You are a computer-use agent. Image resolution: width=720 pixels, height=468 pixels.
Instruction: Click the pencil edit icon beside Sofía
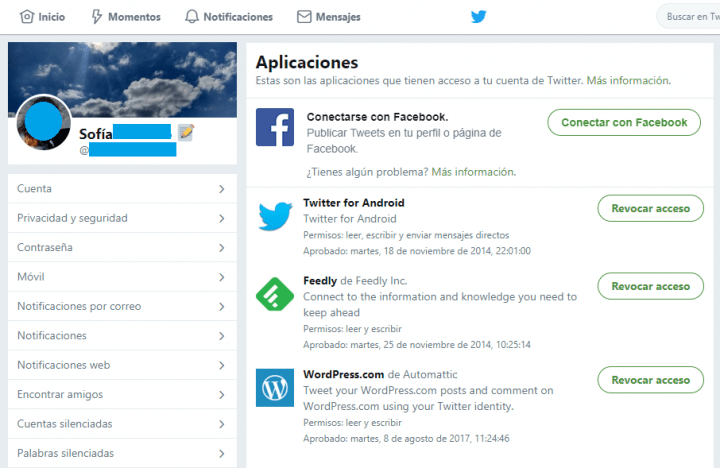click(x=186, y=132)
